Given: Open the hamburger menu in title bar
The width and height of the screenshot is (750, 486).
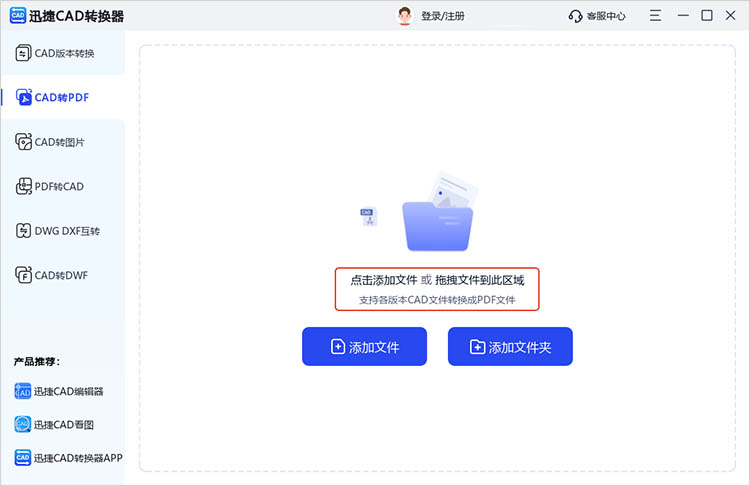Looking at the screenshot, I should (655, 16).
